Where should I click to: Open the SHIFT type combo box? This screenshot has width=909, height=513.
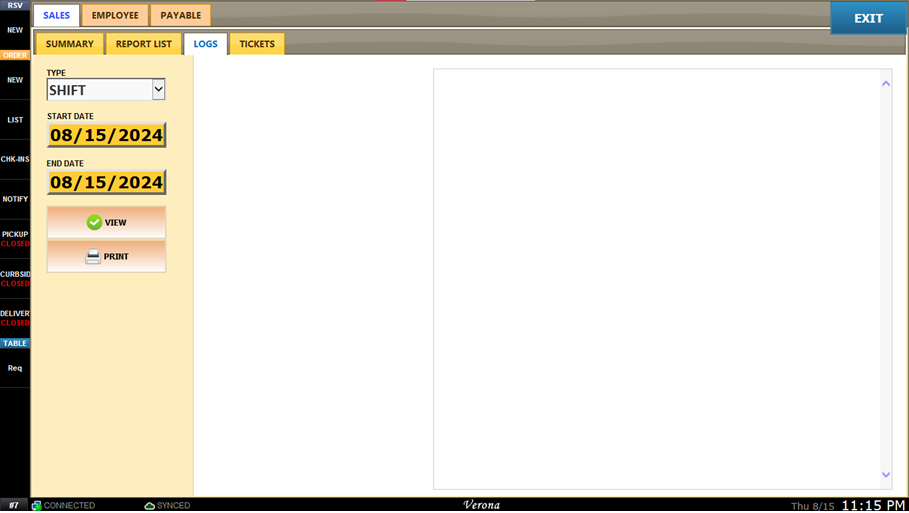[106, 90]
